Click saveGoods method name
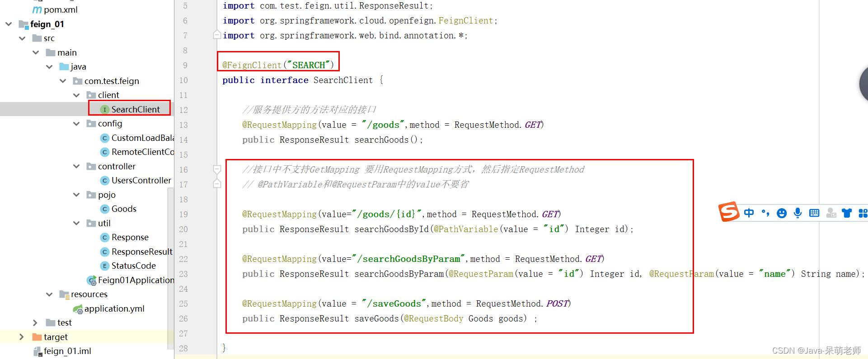Screen dimensions: 868x359 pos(377,318)
